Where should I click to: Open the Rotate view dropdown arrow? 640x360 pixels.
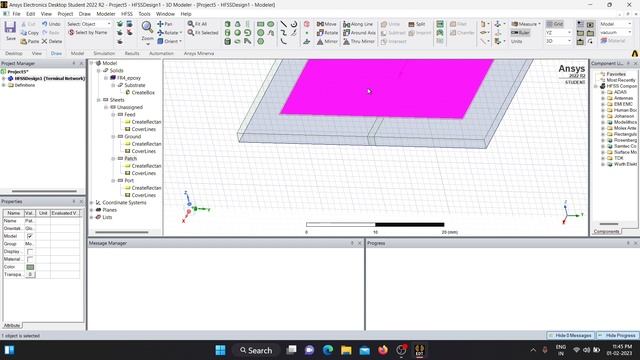[181, 33]
